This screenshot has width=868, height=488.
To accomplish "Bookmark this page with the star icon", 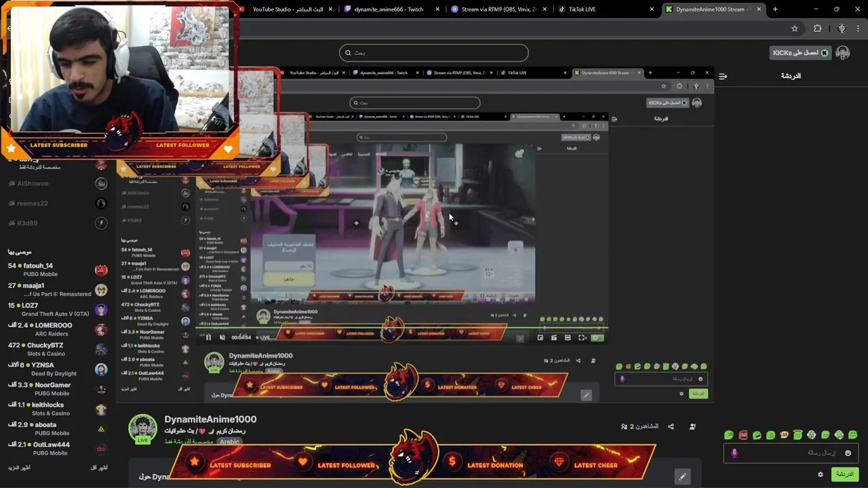I will (795, 28).
